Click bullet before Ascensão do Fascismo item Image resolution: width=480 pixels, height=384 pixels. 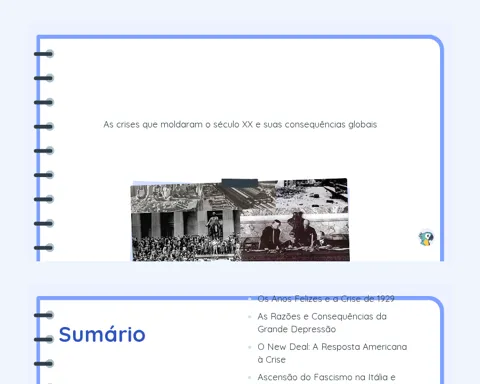[x=250, y=377]
